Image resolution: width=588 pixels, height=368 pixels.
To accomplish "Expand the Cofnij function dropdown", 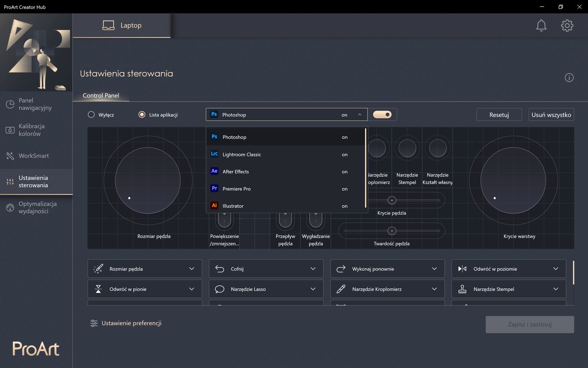I will pos(313,269).
